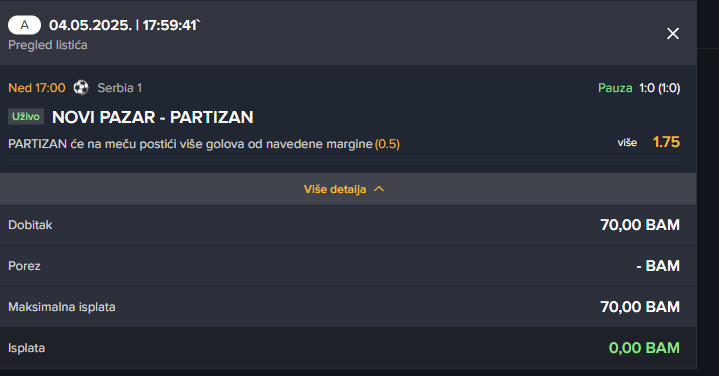
Task: Click the Isplata 0,00 BAM amount
Action: point(644,348)
